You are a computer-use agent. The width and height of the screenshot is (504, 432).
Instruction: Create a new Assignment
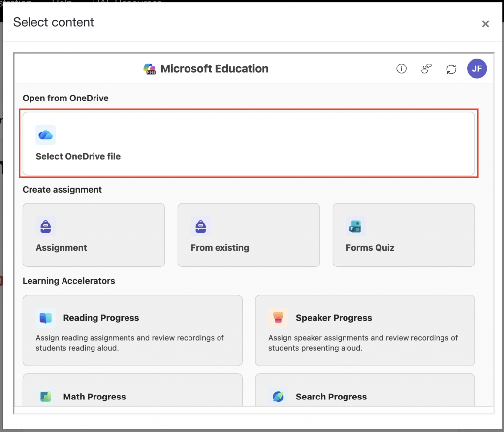pyautogui.click(x=94, y=235)
